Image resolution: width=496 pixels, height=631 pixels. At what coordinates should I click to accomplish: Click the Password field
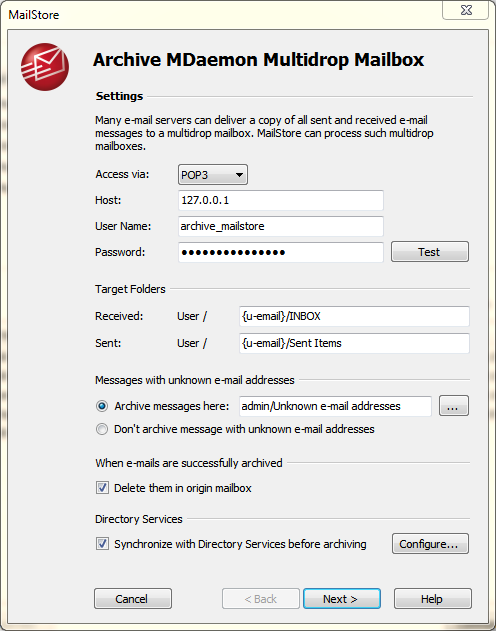click(x=281, y=252)
